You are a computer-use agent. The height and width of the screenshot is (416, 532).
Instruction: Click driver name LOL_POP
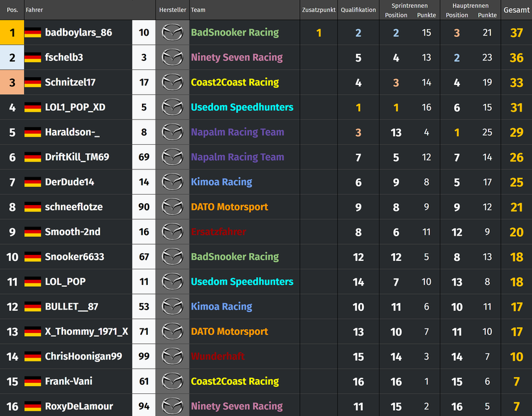[65, 282]
